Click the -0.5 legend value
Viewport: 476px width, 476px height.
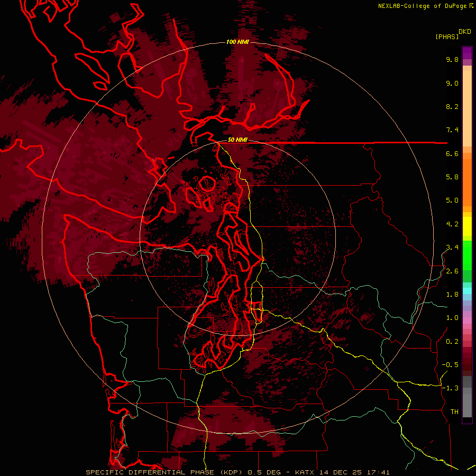[x=450, y=365]
